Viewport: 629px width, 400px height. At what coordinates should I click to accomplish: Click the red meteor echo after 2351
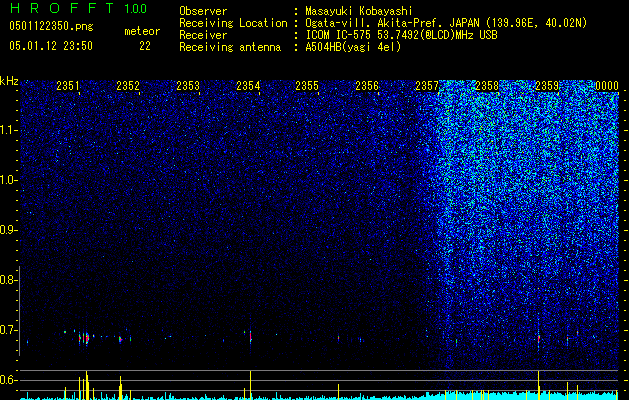[86, 338]
